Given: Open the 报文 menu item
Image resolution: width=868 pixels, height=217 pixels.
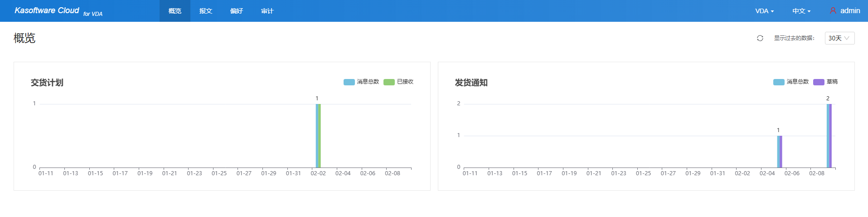Looking at the screenshot, I should coord(206,11).
